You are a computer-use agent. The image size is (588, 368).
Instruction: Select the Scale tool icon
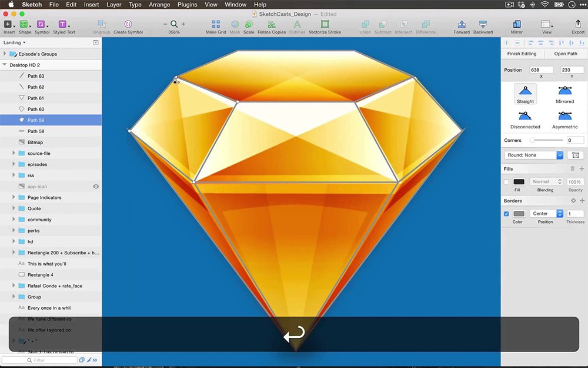coord(249,24)
